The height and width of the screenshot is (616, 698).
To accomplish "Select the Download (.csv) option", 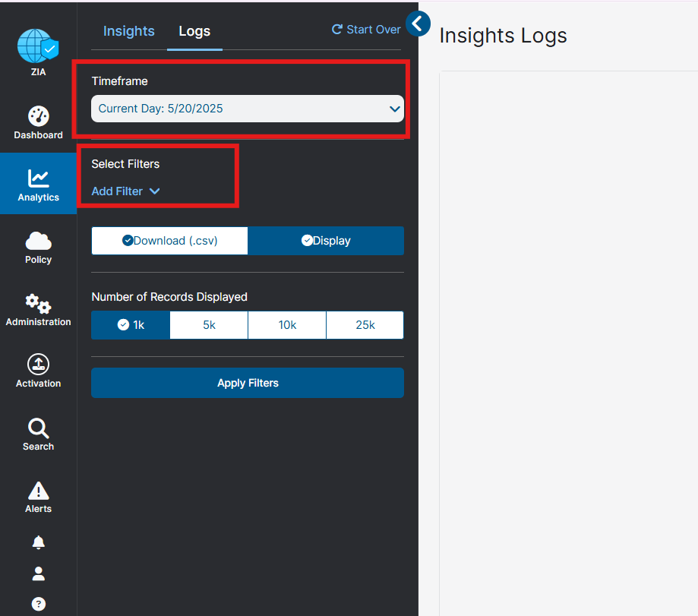I will (169, 241).
